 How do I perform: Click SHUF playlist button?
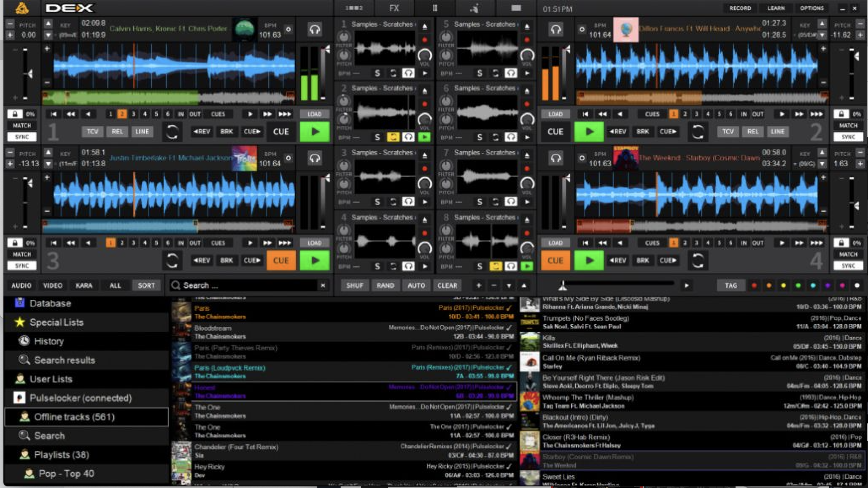click(x=354, y=285)
